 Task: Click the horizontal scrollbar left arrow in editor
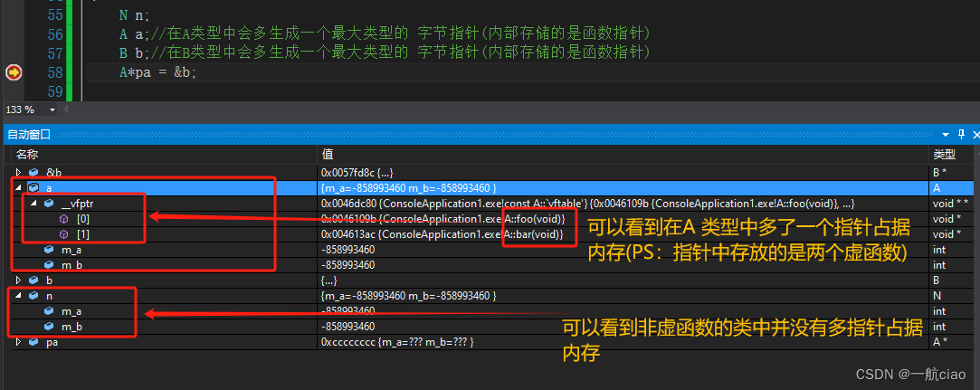coord(67,110)
